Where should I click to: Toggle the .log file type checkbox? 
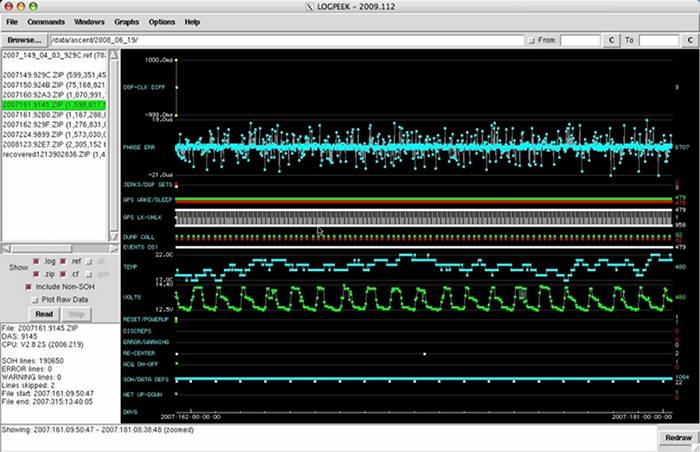pos(38,260)
